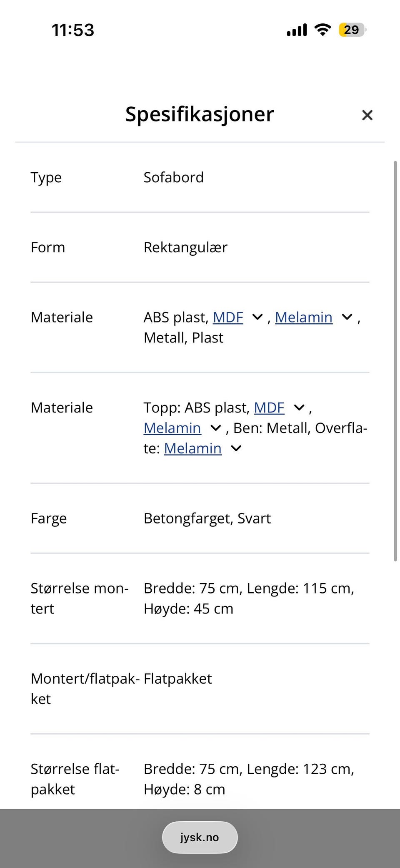Screen dimensions: 400x868
Task: Click the vertical scrollbar of the specifications list
Action: pos(395,361)
